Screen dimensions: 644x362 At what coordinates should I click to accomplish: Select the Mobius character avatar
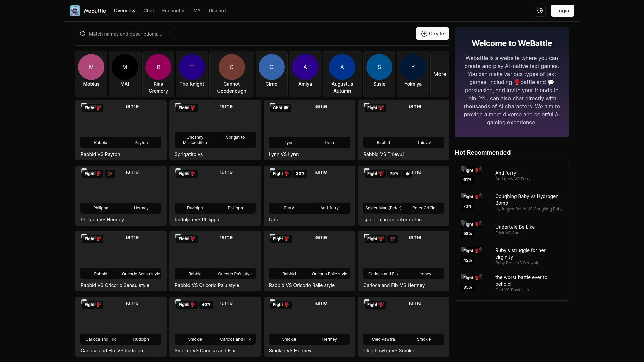[x=91, y=67]
